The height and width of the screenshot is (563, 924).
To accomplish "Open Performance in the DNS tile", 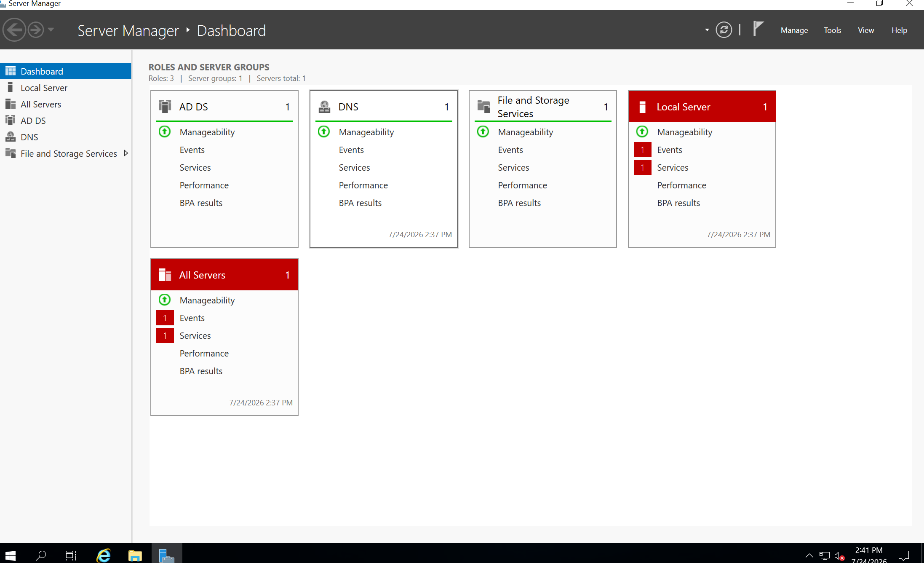I will [363, 185].
